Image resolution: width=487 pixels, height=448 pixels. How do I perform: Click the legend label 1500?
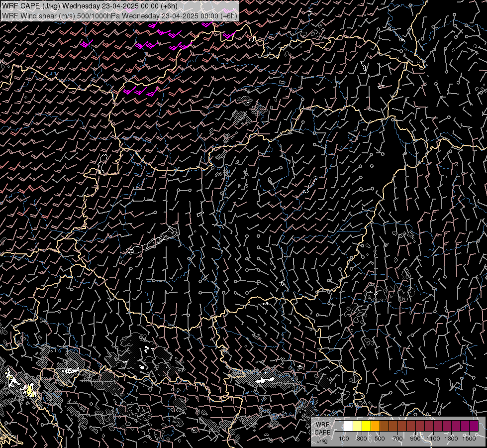(x=469, y=439)
